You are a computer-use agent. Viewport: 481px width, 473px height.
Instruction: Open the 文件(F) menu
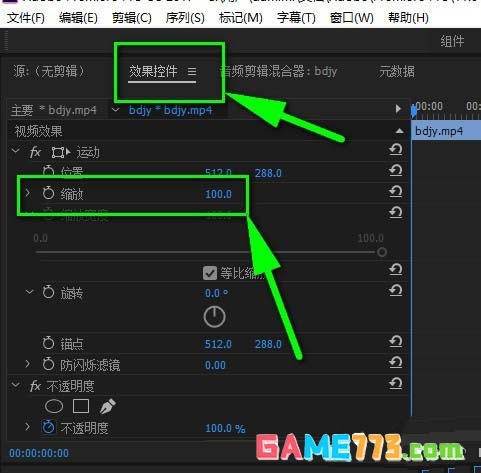(x=26, y=18)
